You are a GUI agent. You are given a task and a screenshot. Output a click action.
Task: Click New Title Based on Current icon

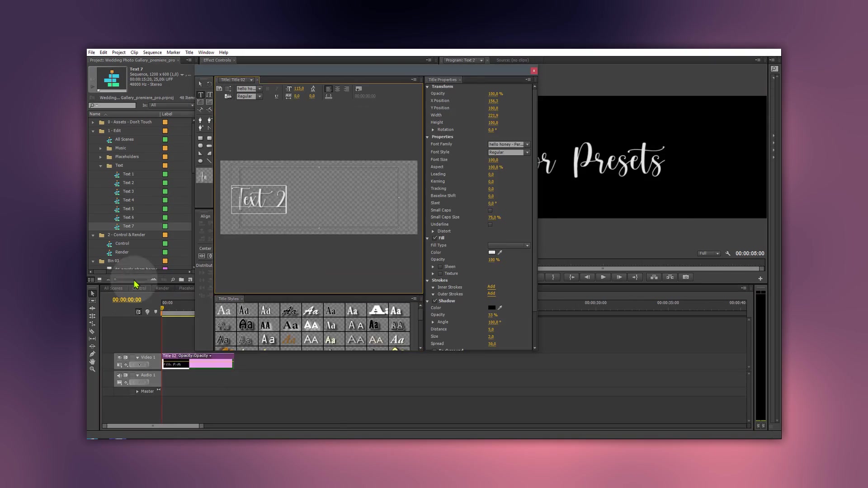tap(219, 89)
